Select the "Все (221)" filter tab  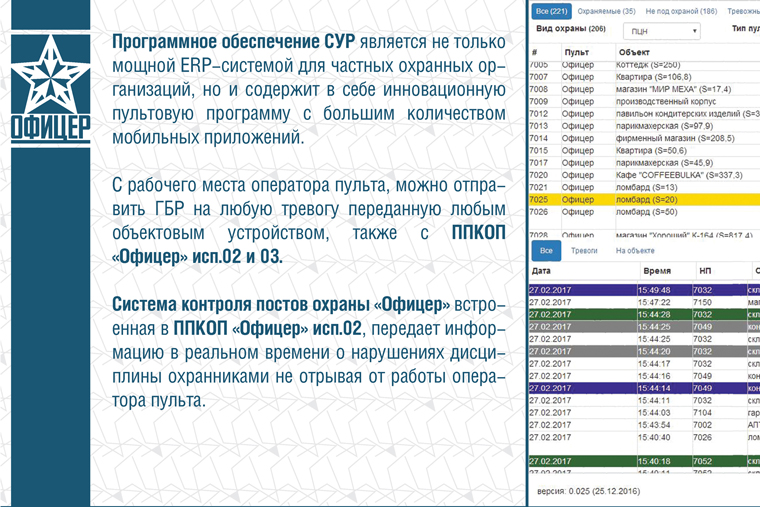click(552, 11)
